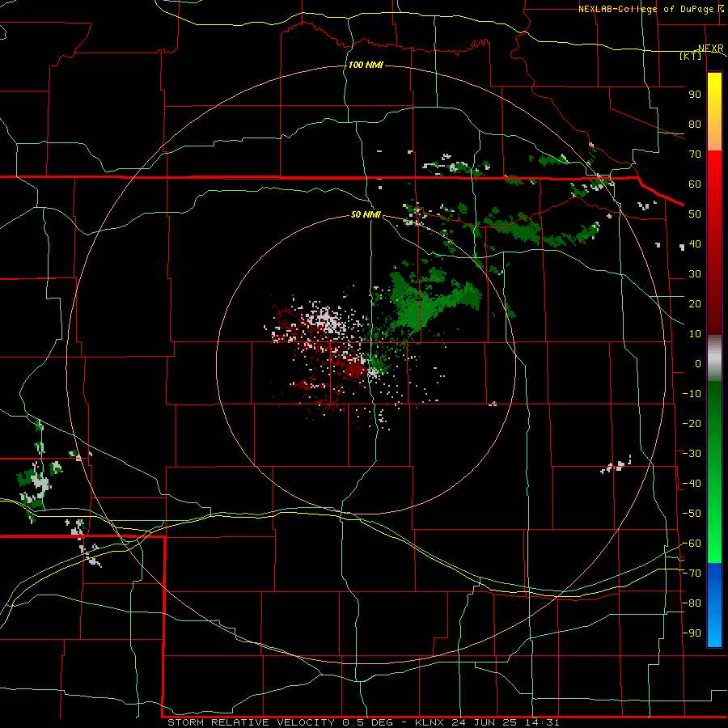The height and width of the screenshot is (728, 728).
Task: Pick the -20 value on velocity scale
Action: [x=692, y=424]
